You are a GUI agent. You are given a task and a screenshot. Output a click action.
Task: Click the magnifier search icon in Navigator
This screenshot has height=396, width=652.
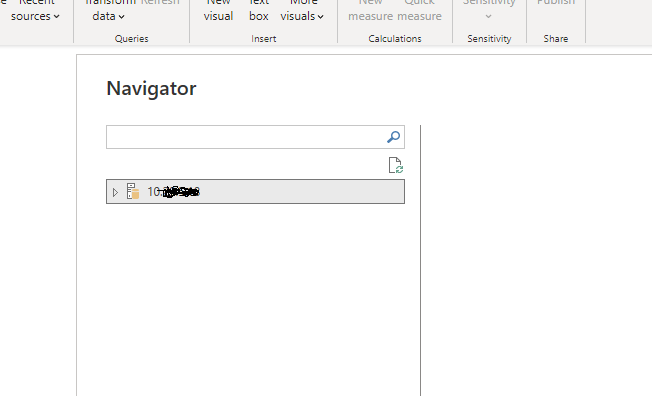pyautogui.click(x=393, y=137)
